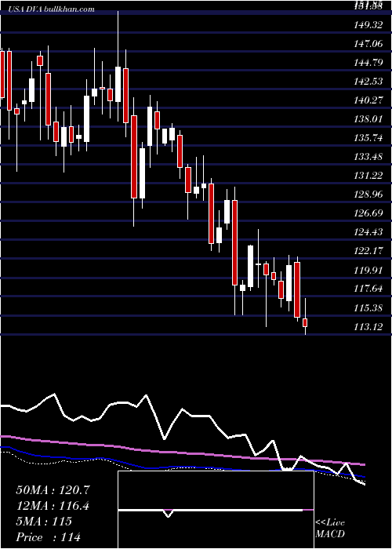Screen dimensions: 392x549
Task: Click the 'Price : 114' readout
Action: [x=49, y=536]
